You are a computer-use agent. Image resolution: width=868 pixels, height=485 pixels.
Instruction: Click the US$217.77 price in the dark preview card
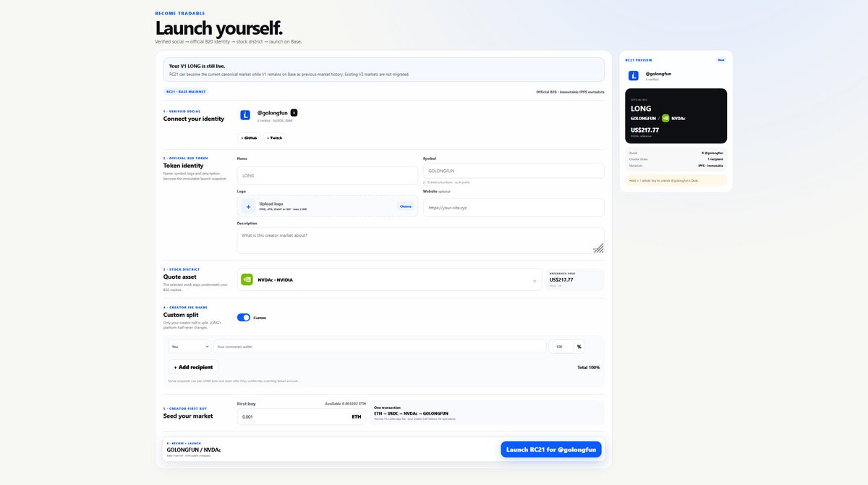click(644, 130)
